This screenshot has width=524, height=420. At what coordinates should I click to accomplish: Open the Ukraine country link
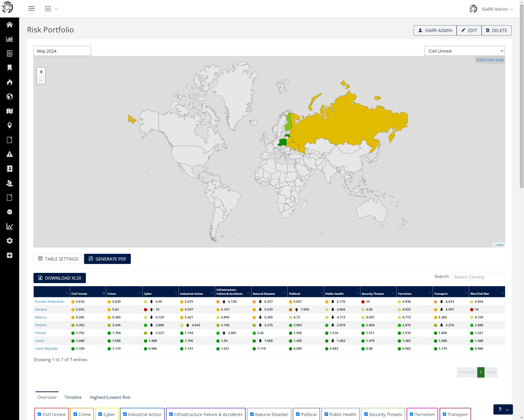click(x=41, y=309)
